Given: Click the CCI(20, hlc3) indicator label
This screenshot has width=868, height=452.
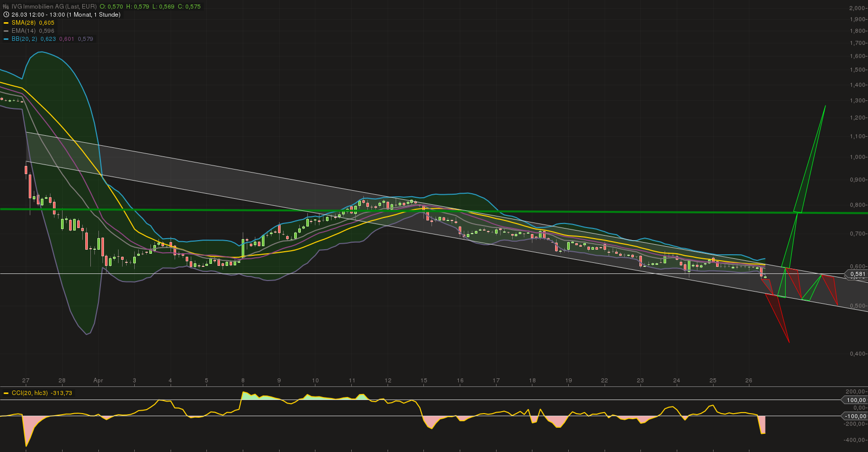Looking at the screenshot, I should (x=30, y=393).
